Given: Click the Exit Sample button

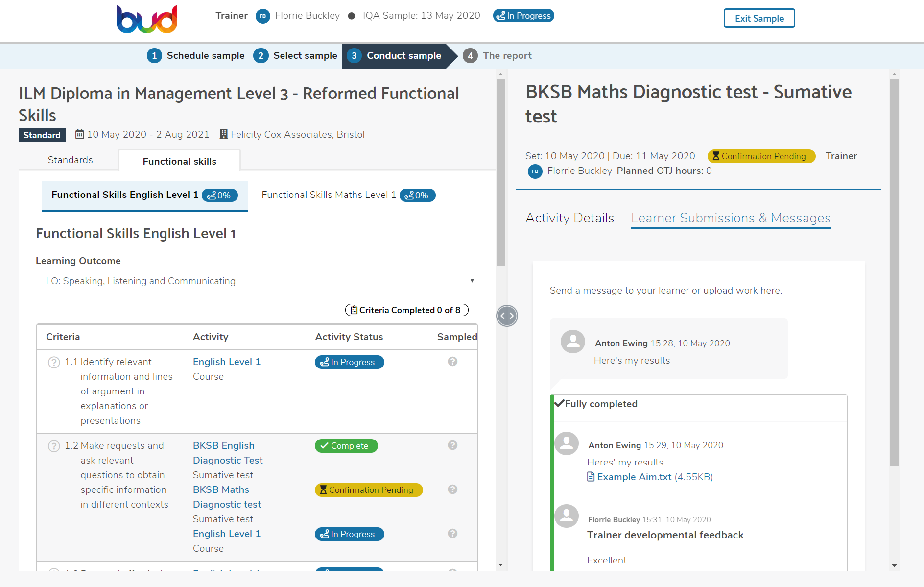Looking at the screenshot, I should tap(759, 18).
